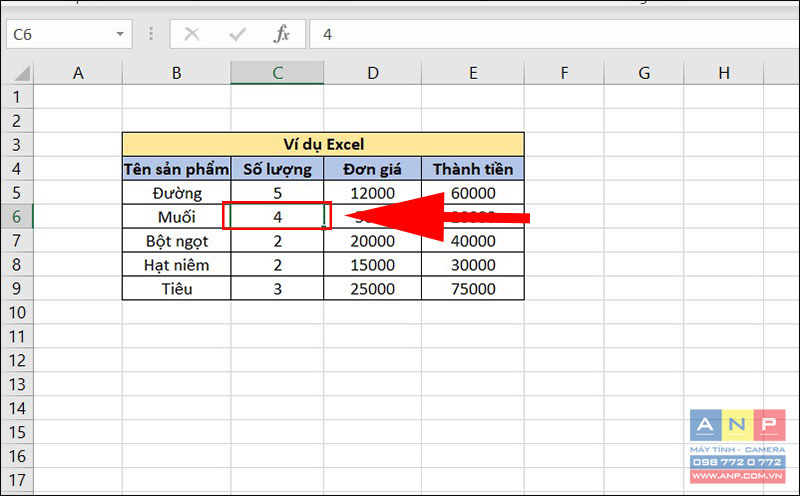Click the three-dot formula bar handle
Viewport: 800px width, 496px height.
click(x=151, y=34)
